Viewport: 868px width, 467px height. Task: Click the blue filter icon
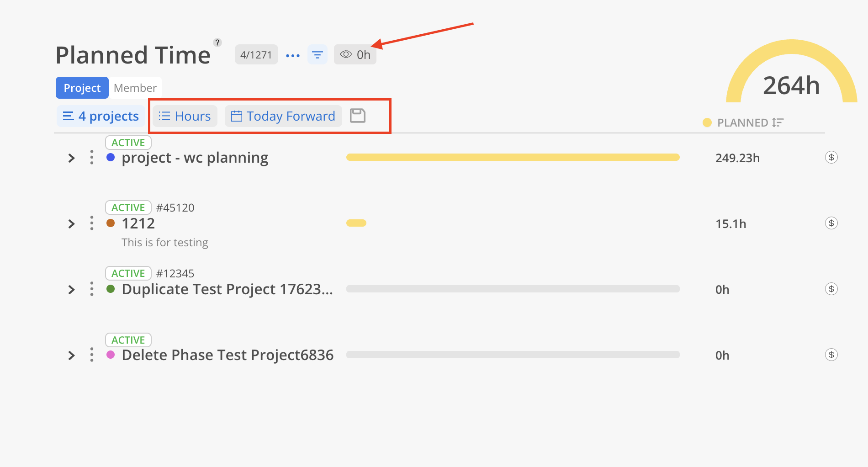coord(317,55)
